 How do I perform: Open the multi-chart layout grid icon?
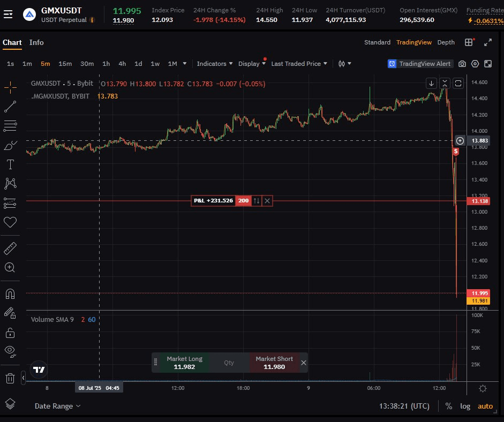click(x=469, y=42)
